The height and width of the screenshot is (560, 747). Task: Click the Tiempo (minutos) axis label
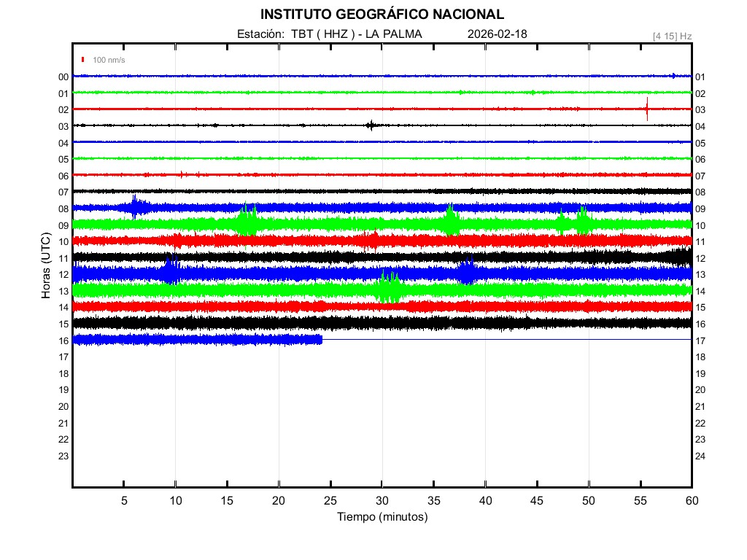pos(382,517)
